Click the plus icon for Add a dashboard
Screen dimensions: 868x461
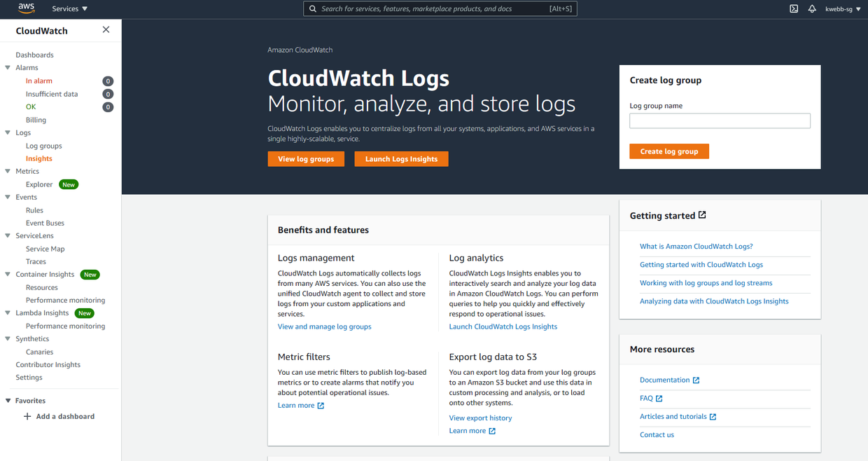[x=27, y=416]
